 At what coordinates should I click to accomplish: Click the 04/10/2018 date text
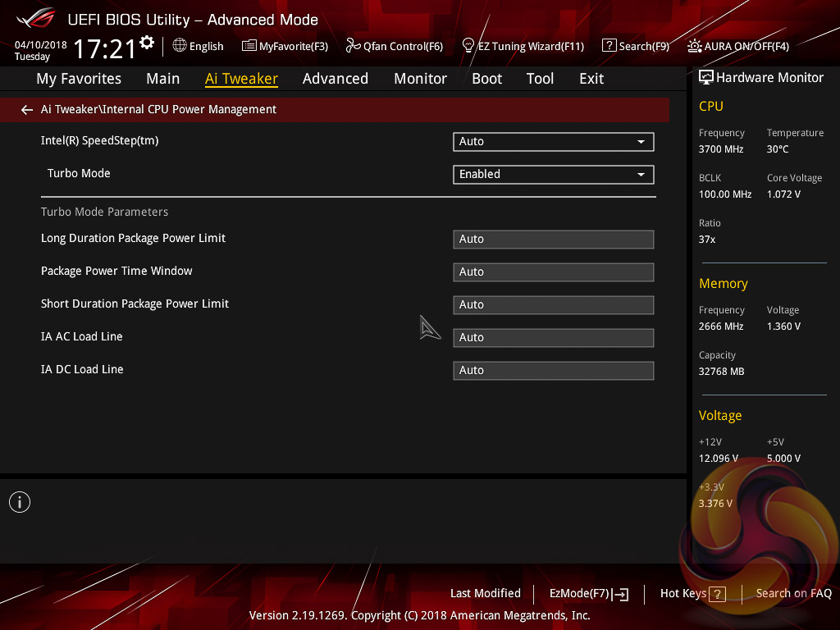point(40,45)
